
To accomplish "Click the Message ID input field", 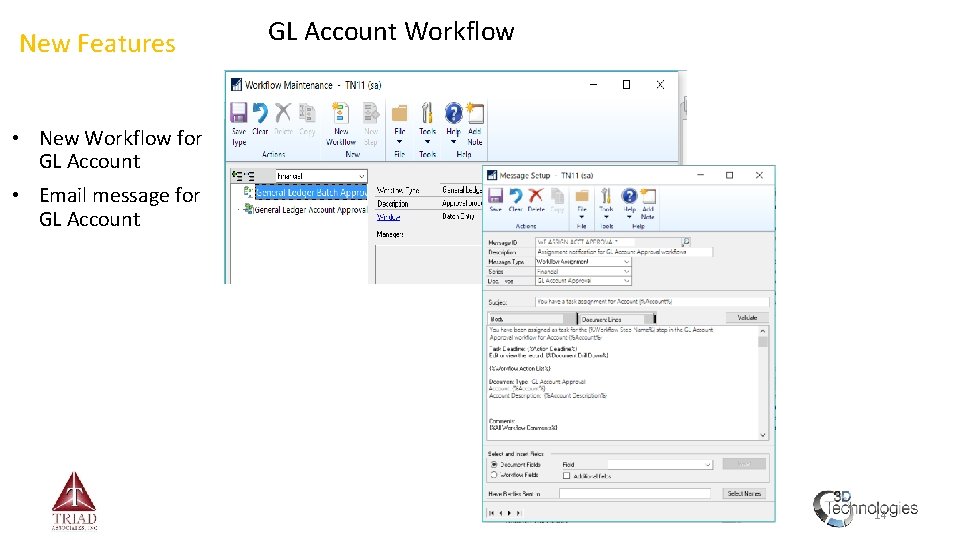I will (608, 242).
